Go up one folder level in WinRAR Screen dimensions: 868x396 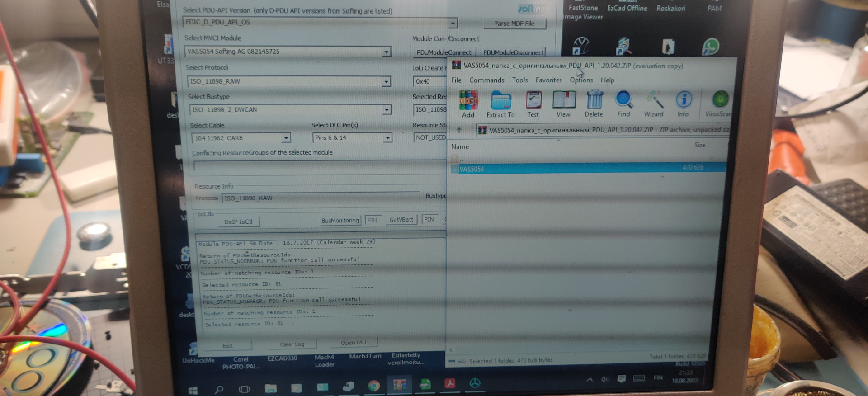point(459,130)
